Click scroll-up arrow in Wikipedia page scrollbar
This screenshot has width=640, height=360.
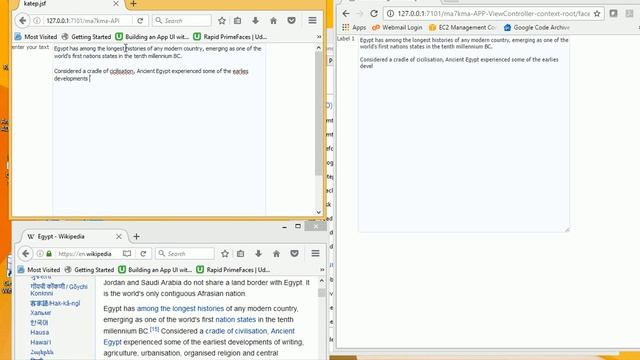(322, 281)
